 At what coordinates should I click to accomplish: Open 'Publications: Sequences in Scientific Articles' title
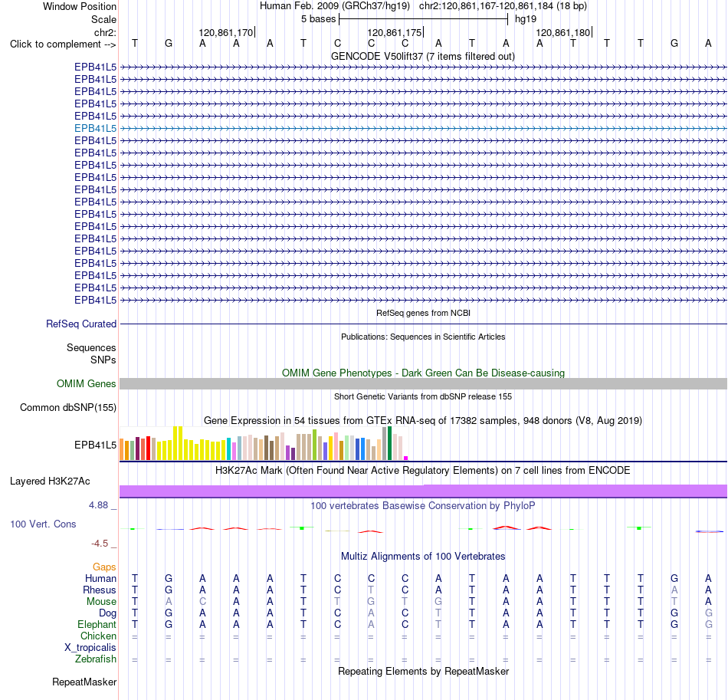(423, 337)
